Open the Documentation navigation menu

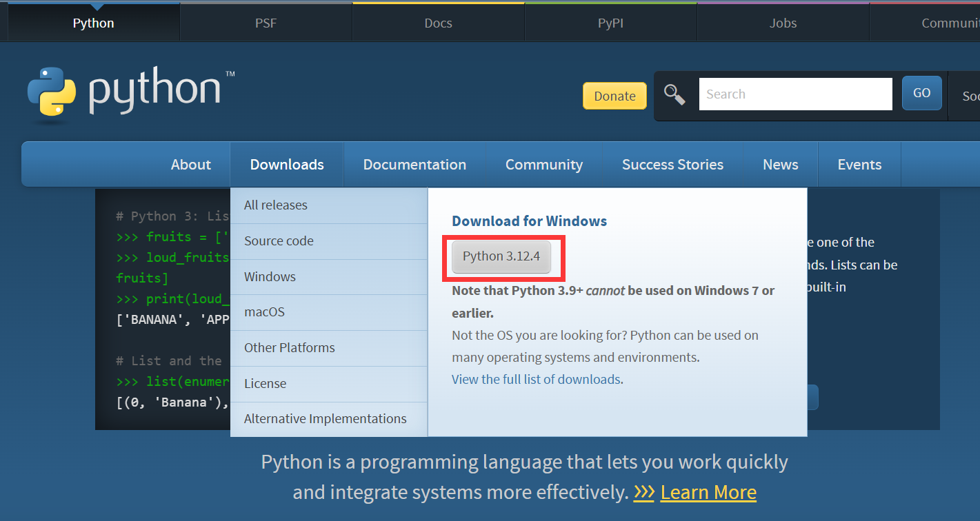tap(414, 164)
